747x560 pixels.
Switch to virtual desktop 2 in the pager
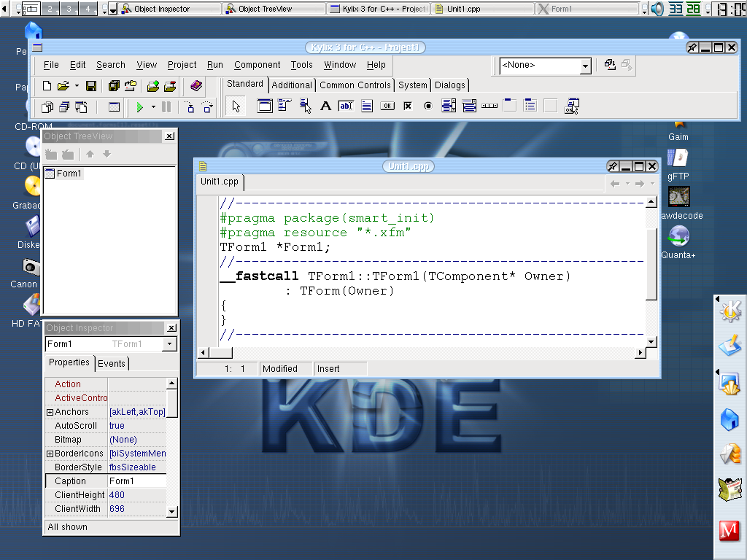(50, 9)
